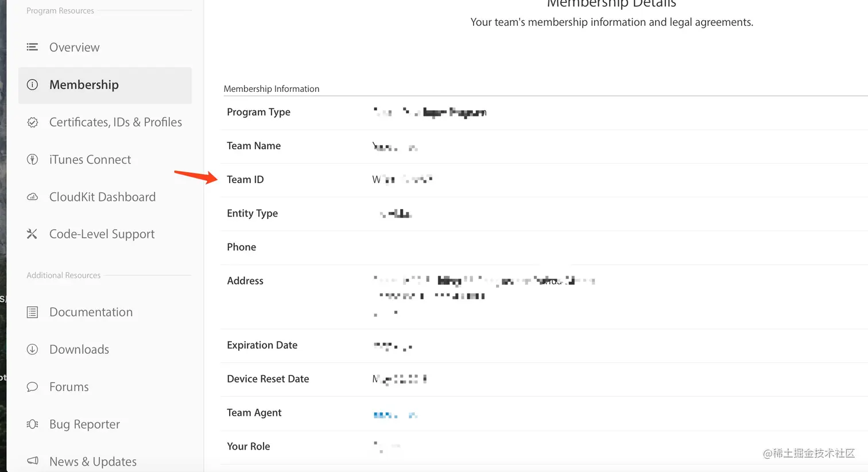Click the Bug Reporter icon

tap(33, 424)
